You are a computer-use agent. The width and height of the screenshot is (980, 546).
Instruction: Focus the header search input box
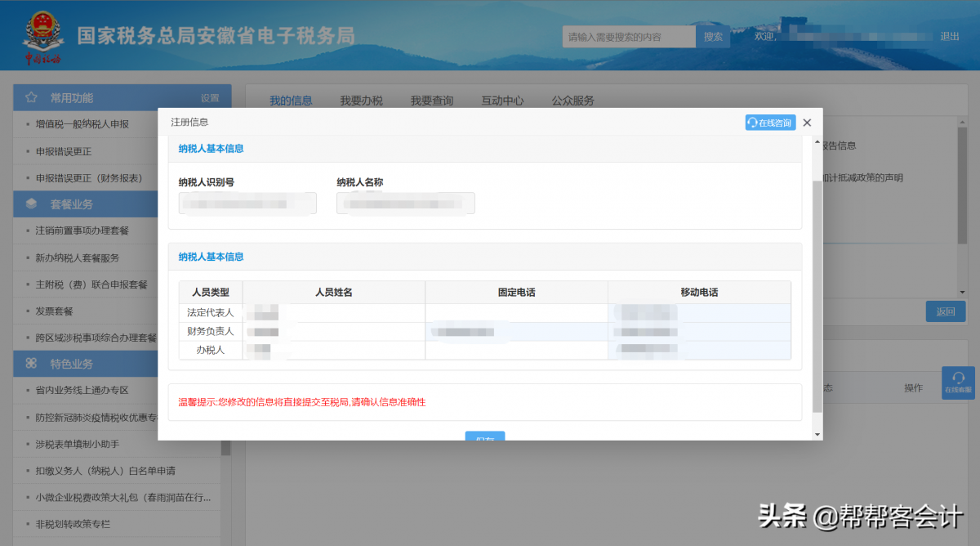(629, 37)
